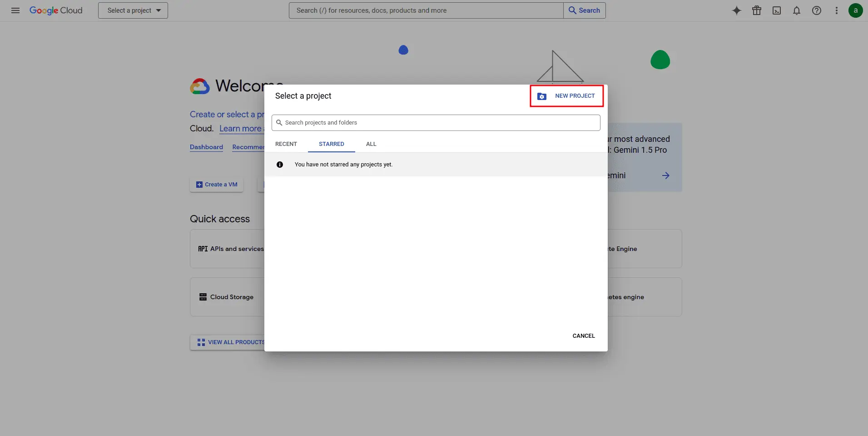Click the green account avatar
The width and height of the screenshot is (868, 436).
(x=856, y=10)
